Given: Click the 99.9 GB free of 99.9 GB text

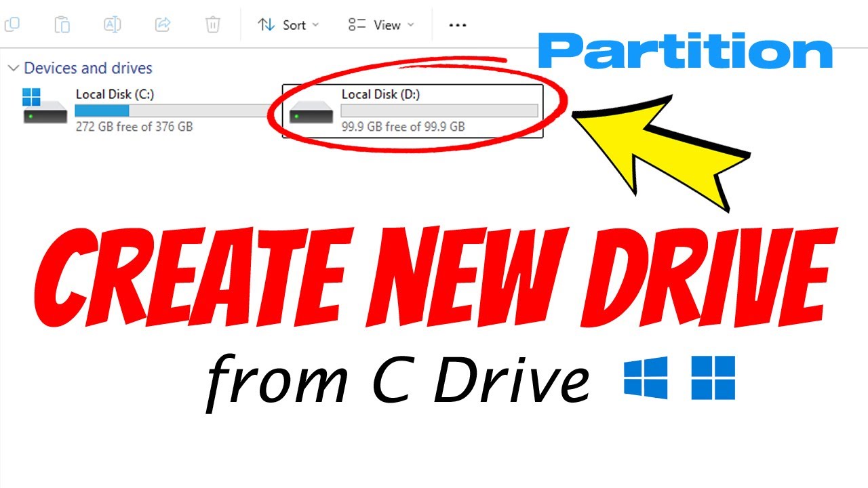Looking at the screenshot, I should pos(403,127).
